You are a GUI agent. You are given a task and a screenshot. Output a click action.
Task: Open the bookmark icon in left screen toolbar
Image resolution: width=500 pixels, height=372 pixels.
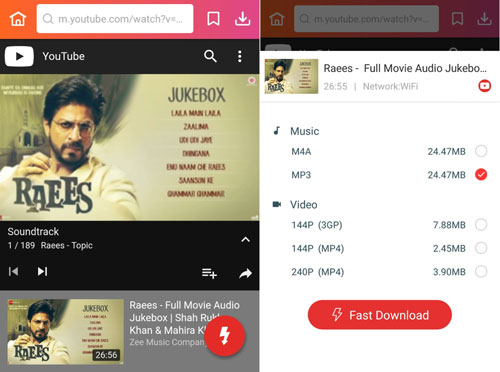pyautogui.click(x=213, y=19)
